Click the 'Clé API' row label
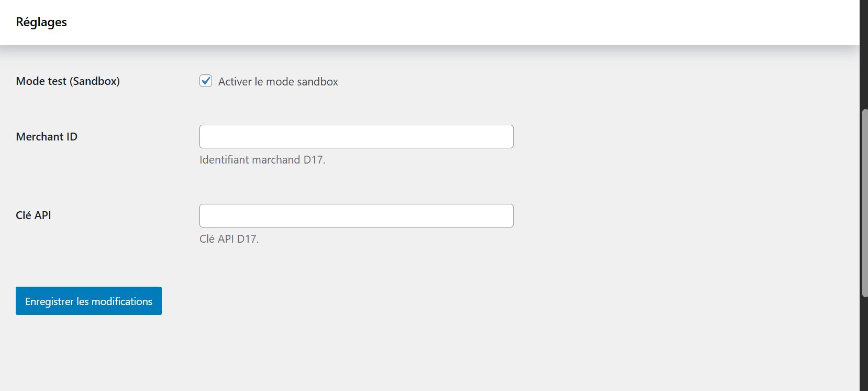This screenshot has height=391, width=868. [34, 215]
